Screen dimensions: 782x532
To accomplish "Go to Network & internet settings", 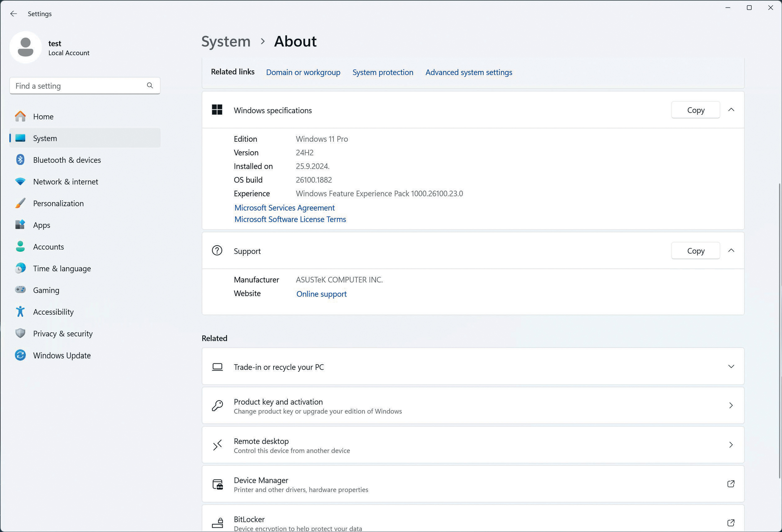I will pyautogui.click(x=85, y=181).
